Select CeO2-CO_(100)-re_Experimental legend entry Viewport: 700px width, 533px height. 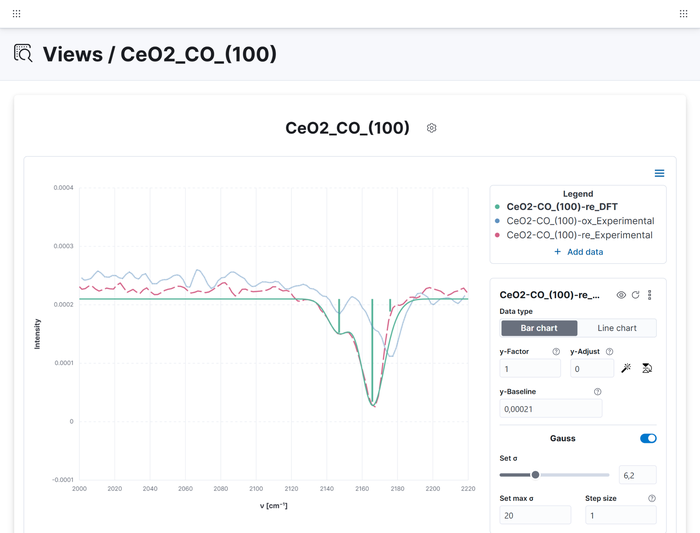point(579,235)
